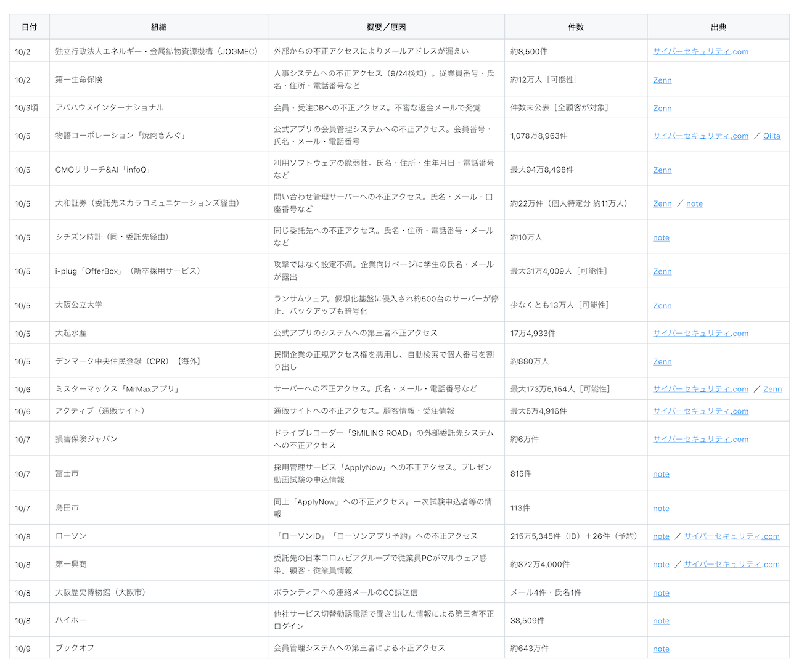Open Zenn link for i-plug OfferBox row

662,272
